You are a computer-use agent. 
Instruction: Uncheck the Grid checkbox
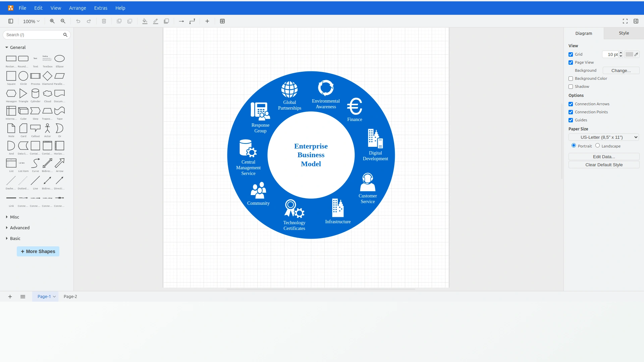(x=571, y=54)
